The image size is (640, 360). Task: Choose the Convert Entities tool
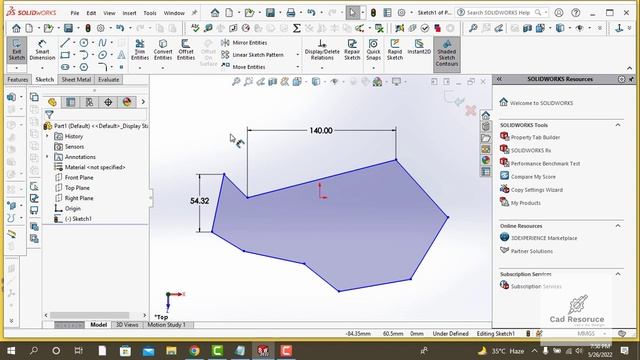click(163, 50)
